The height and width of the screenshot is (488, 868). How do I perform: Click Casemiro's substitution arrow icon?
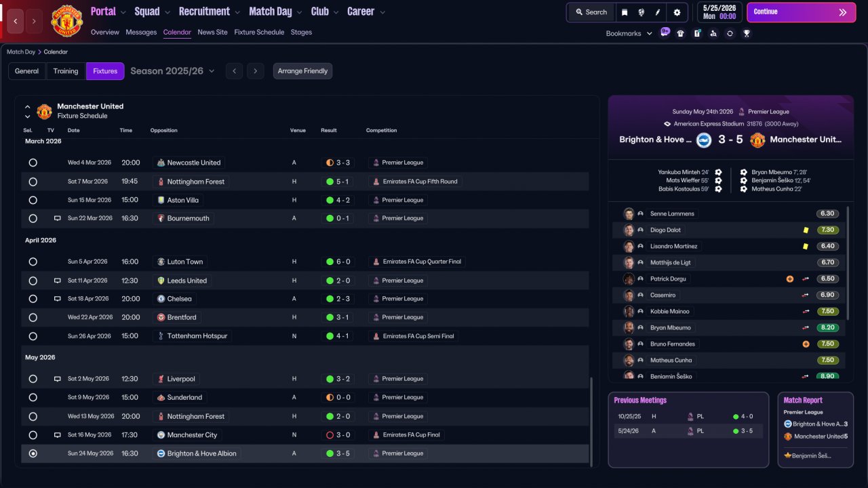(x=806, y=295)
